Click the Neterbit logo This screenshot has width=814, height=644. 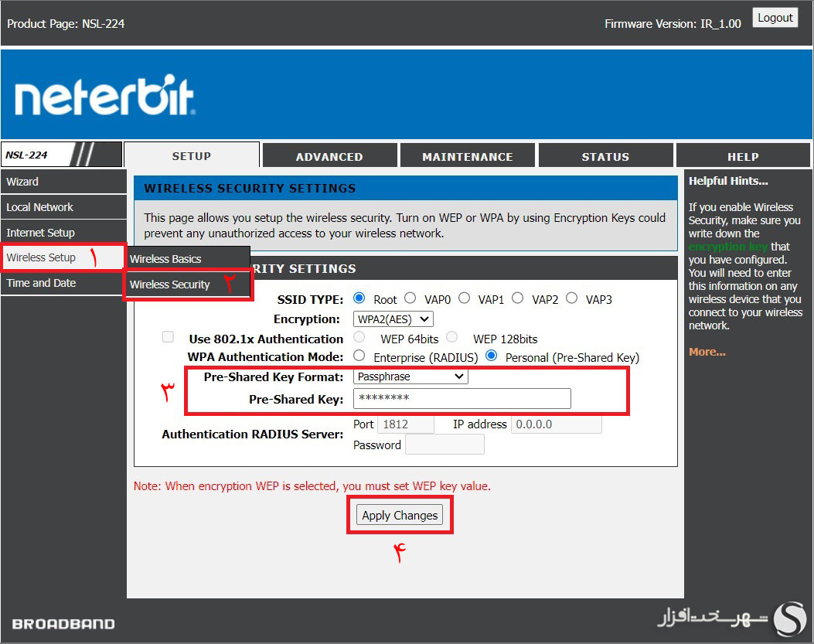tap(104, 97)
